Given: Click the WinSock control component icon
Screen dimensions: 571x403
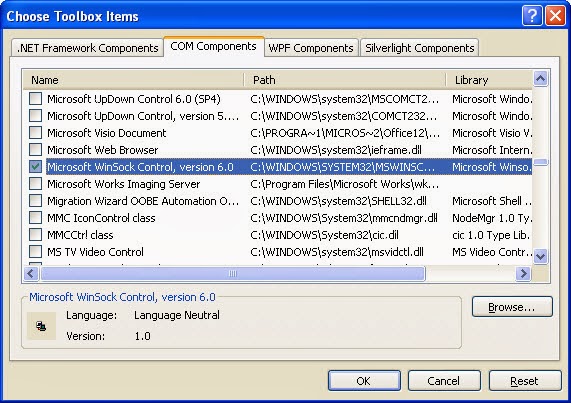Looking at the screenshot, I should coord(41,326).
